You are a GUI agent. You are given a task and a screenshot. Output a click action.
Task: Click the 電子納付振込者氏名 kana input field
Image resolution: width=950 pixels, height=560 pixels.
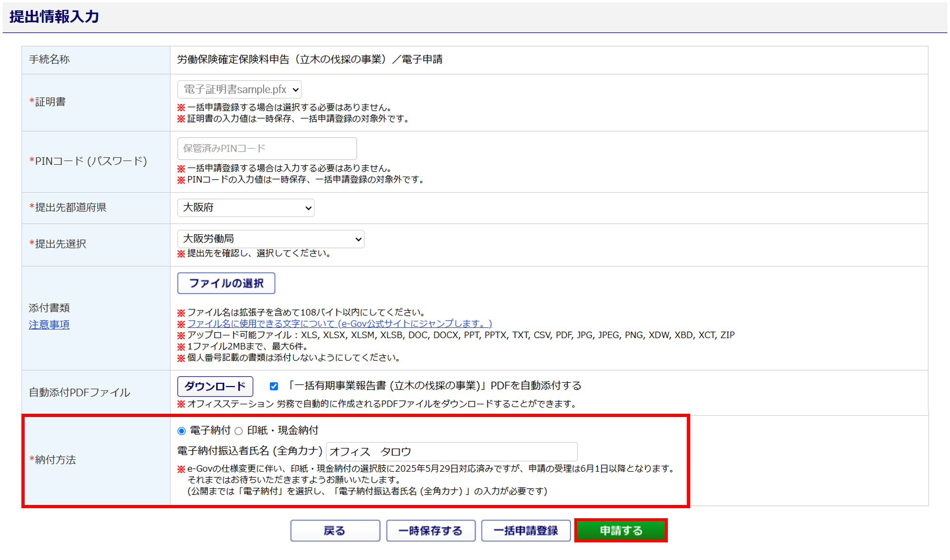451,451
